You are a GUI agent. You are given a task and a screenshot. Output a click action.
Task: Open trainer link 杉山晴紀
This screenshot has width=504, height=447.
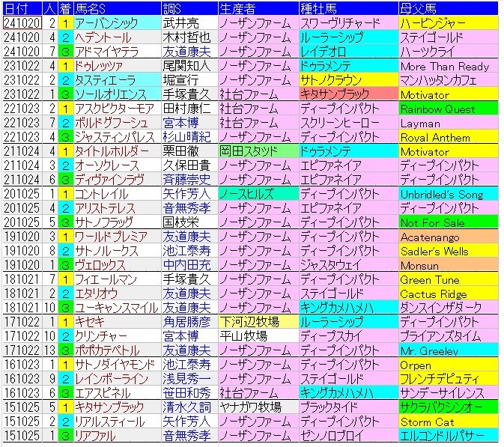click(187, 137)
